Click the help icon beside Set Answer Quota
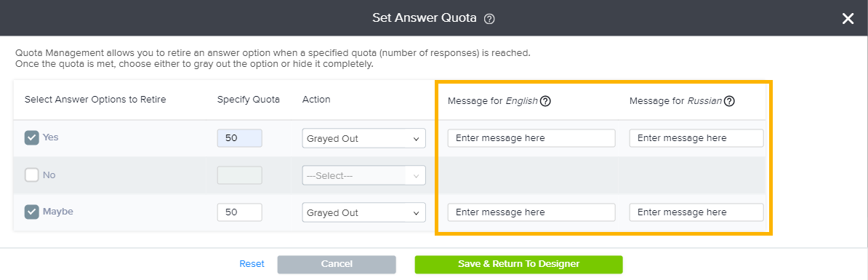 point(489,19)
